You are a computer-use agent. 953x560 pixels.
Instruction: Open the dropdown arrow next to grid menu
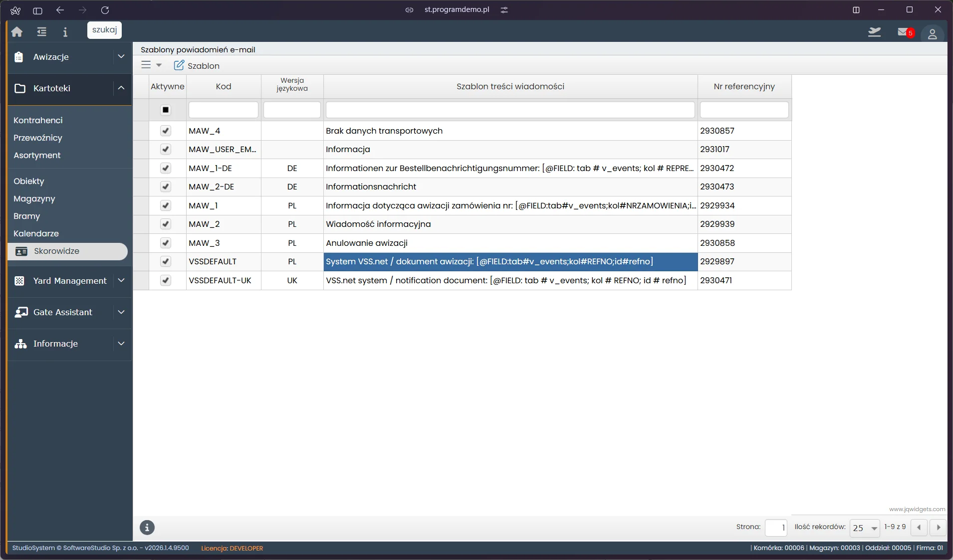point(159,65)
